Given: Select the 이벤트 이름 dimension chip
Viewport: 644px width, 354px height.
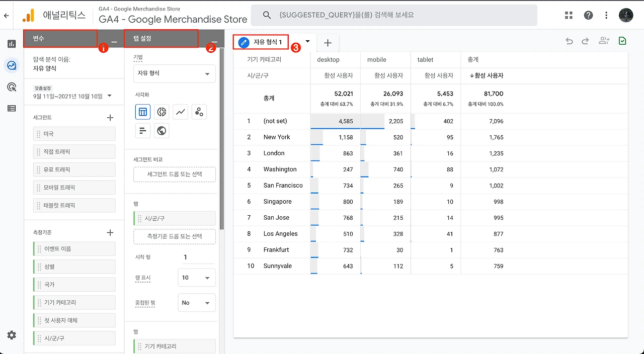Looking at the screenshot, I should tap(74, 249).
